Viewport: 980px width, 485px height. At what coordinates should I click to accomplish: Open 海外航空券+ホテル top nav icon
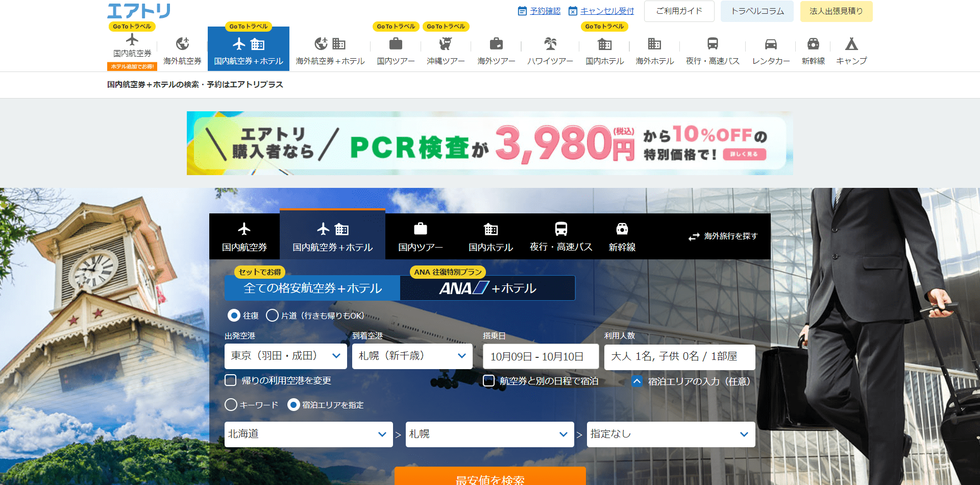click(330, 44)
